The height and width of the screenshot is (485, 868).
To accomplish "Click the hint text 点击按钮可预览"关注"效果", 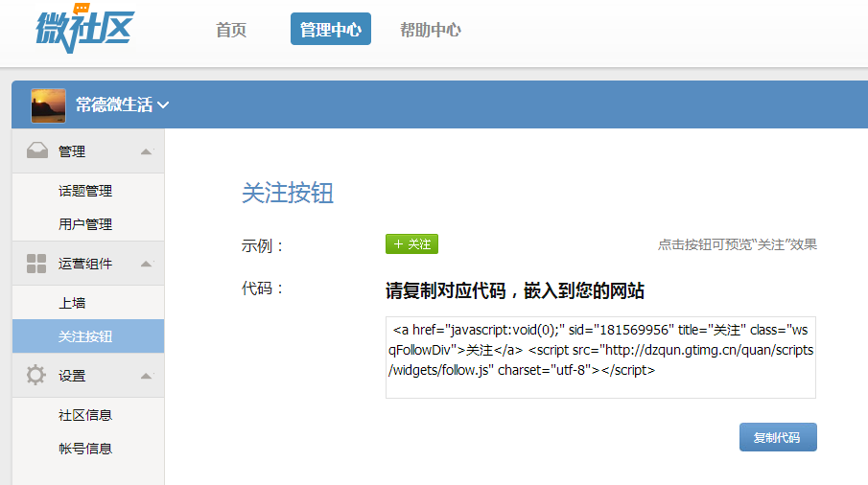I will pyautogui.click(x=738, y=244).
